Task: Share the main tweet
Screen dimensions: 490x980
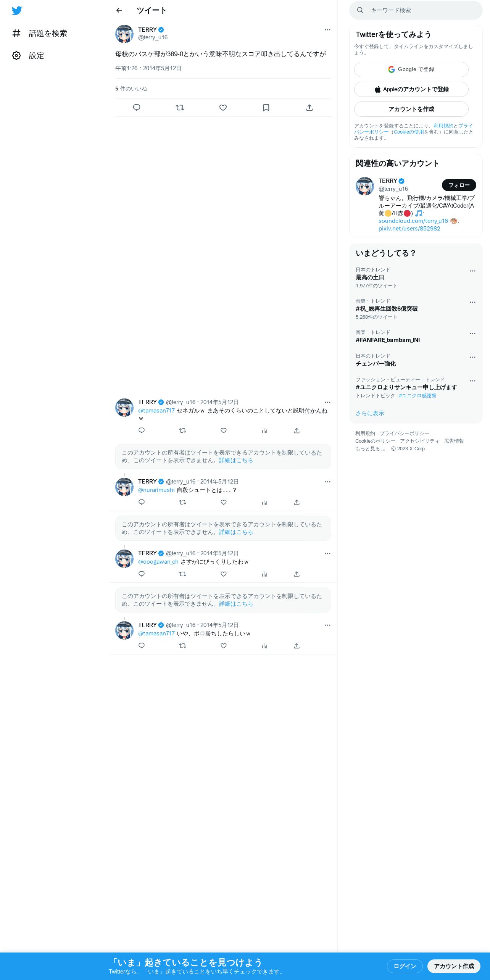Action: click(x=309, y=108)
